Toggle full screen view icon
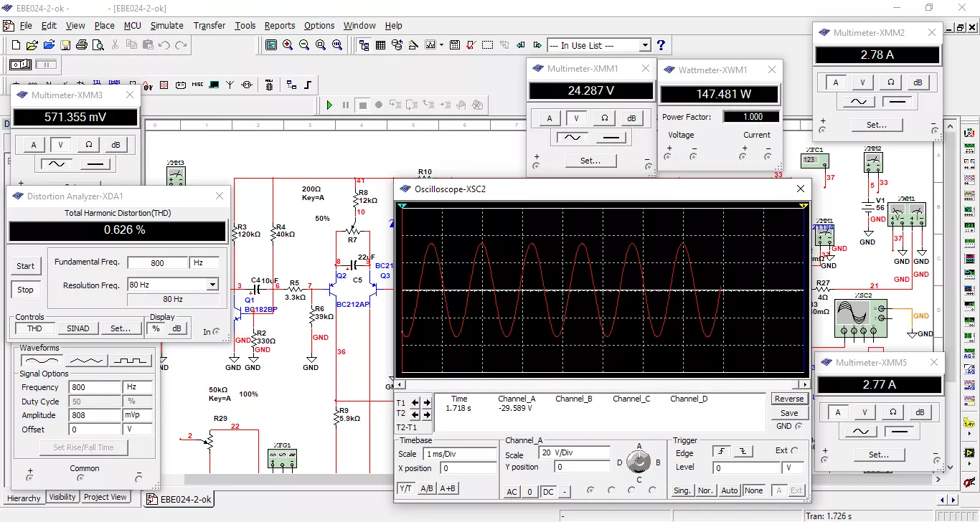 click(271, 45)
